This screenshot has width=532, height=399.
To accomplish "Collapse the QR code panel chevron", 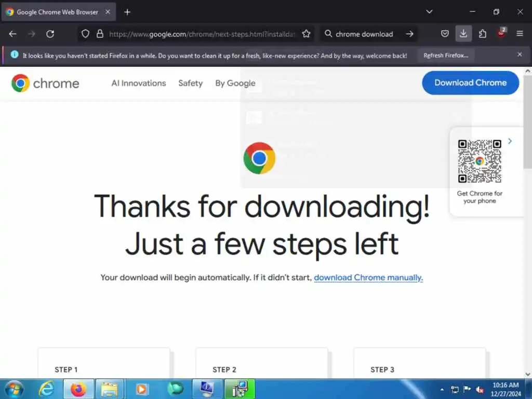I will pos(510,141).
